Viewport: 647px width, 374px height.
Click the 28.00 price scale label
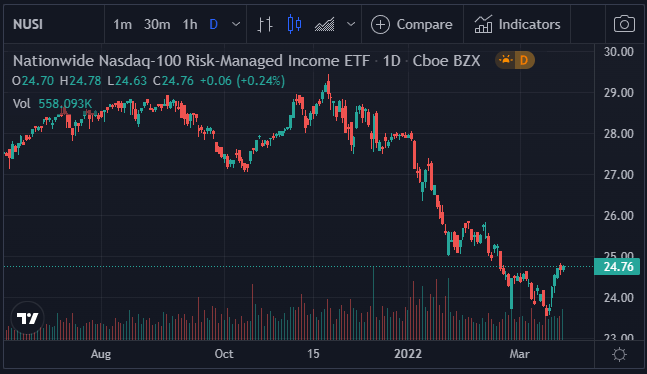(x=619, y=134)
